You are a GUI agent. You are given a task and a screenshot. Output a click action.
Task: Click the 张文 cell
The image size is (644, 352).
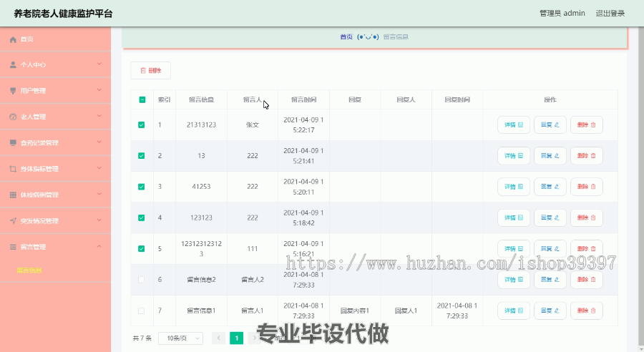[253, 125]
